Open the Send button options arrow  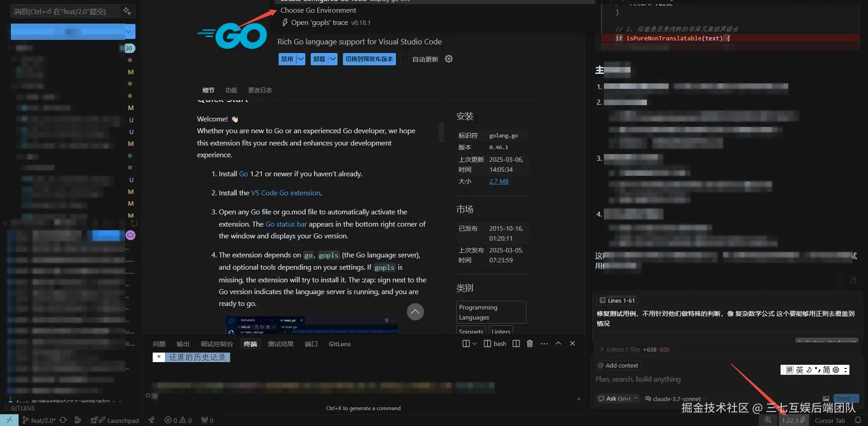855,398
